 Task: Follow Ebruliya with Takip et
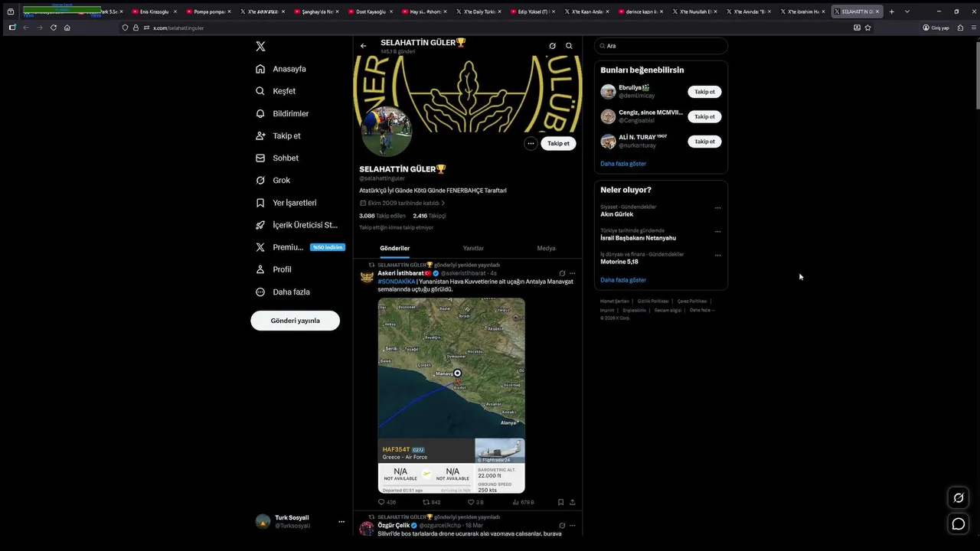704,92
